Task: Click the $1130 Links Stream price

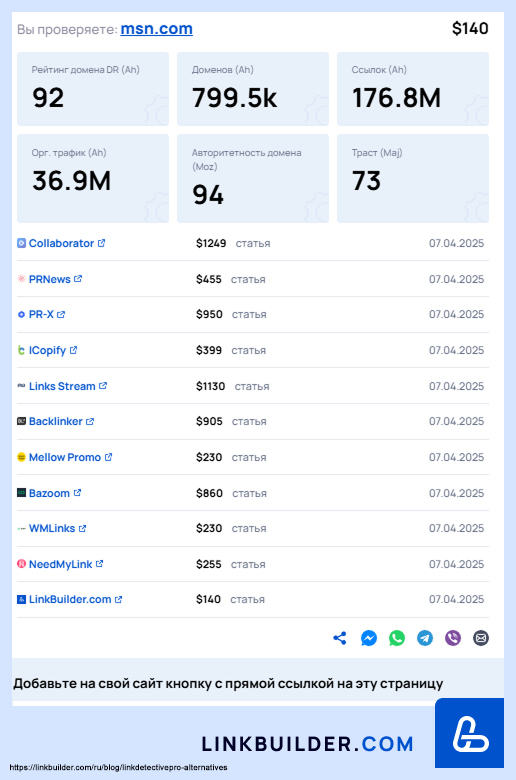Action: tap(210, 386)
